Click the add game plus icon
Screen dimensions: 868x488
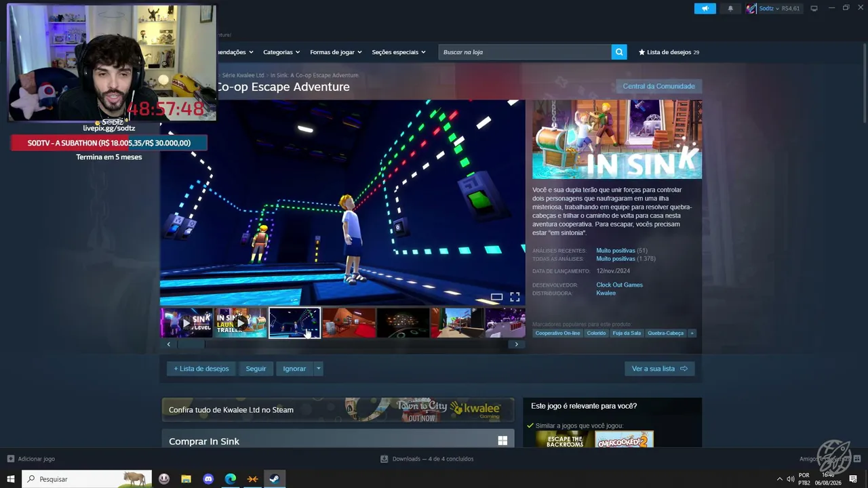(x=10, y=459)
